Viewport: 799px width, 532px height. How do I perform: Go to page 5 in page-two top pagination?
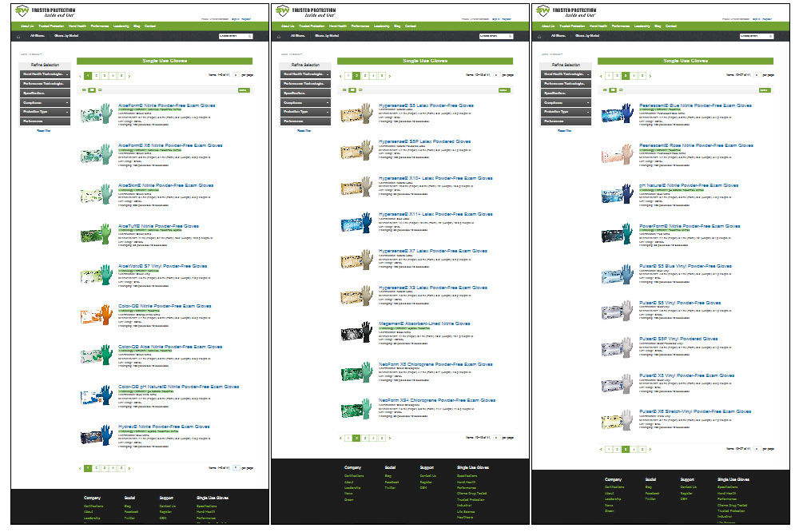click(382, 76)
